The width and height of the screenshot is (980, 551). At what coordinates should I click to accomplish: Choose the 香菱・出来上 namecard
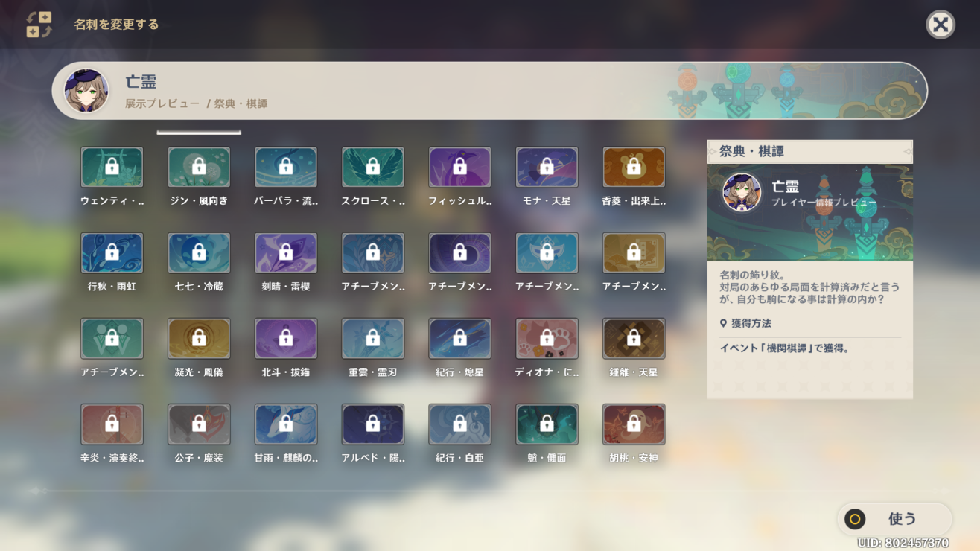(x=634, y=166)
